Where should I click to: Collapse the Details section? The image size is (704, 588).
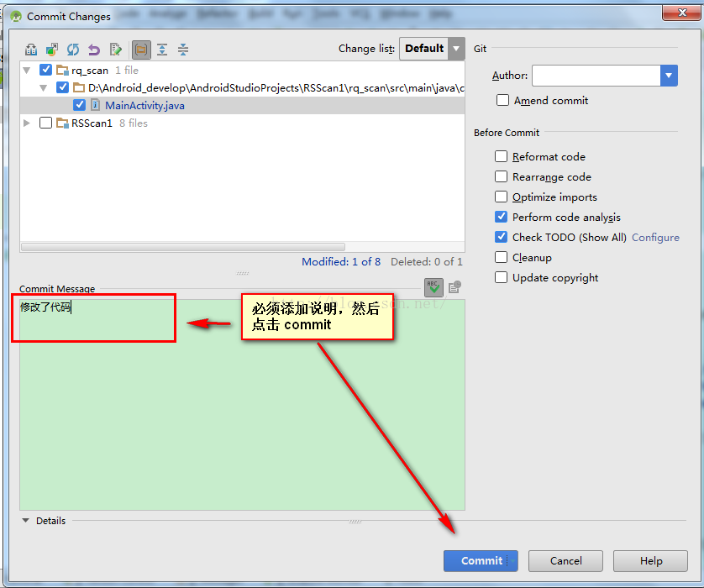pyautogui.click(x=25, y=521)
